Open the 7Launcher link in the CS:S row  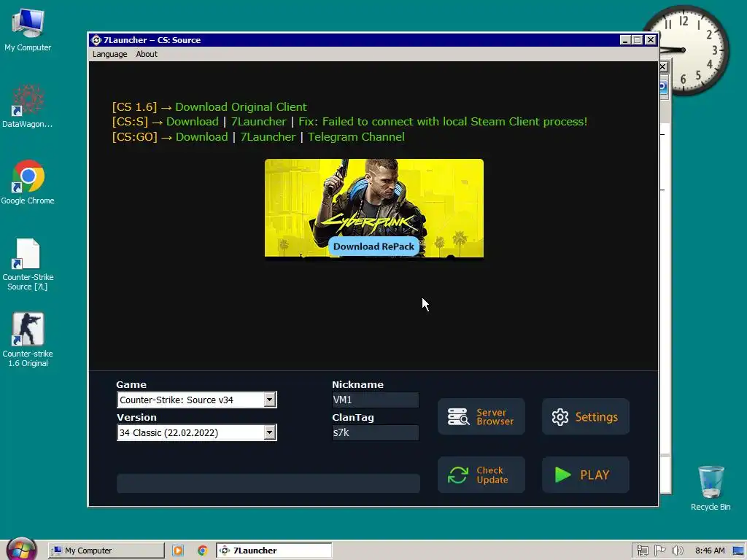pos(258,122)
